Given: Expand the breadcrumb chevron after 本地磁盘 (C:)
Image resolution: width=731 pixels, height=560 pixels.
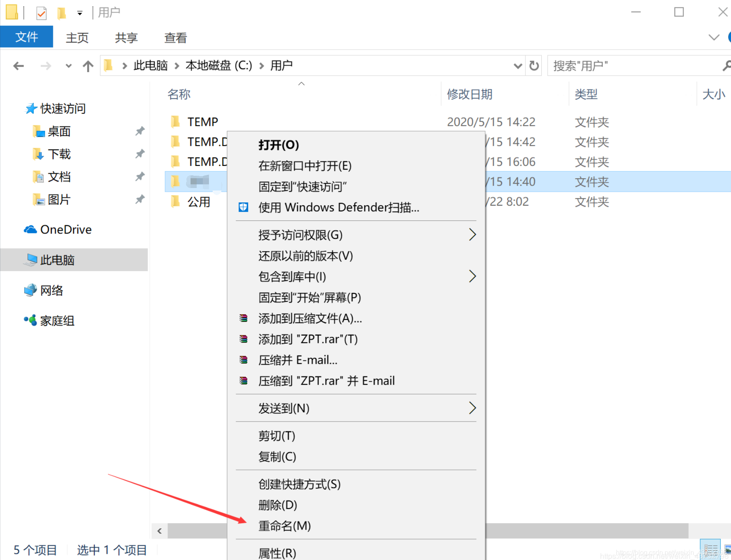Looking at the screenshot, I should pos(261,66).
